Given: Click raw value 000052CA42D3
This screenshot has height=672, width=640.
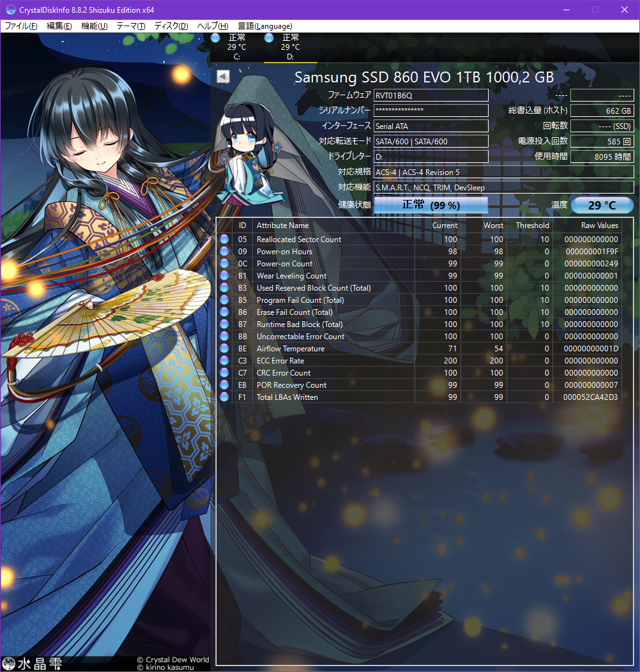Looking at the screenshot, I should coord(590,397).
